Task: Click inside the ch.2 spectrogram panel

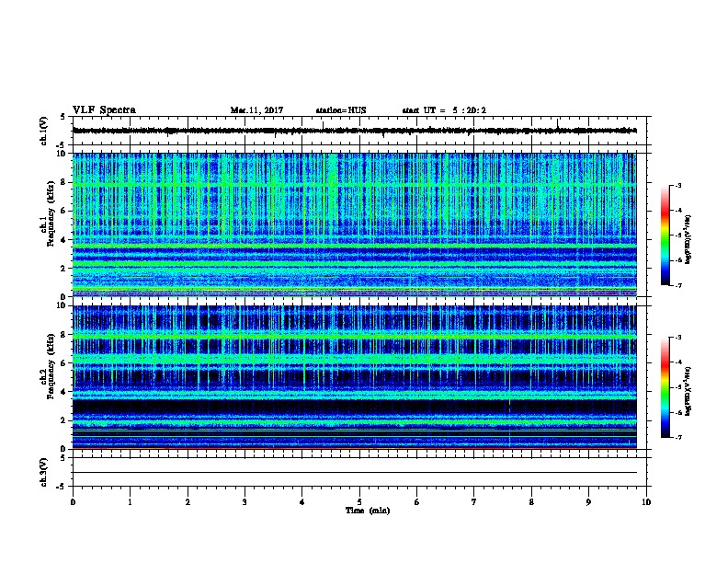Action: [355, 377]
